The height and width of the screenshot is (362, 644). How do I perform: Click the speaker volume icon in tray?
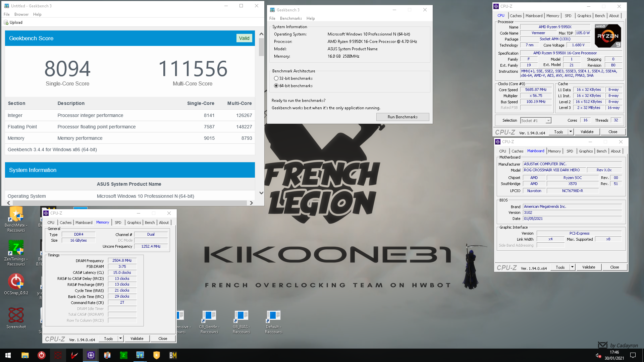click(x=598, y=355)
